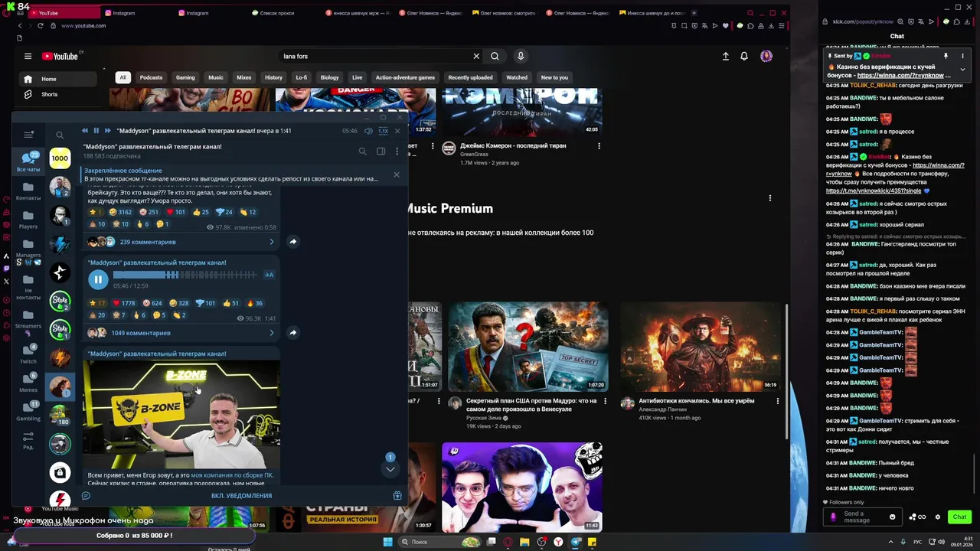Open Kick chat settings gear
This screenshot has width=980, height=551.
937,517
